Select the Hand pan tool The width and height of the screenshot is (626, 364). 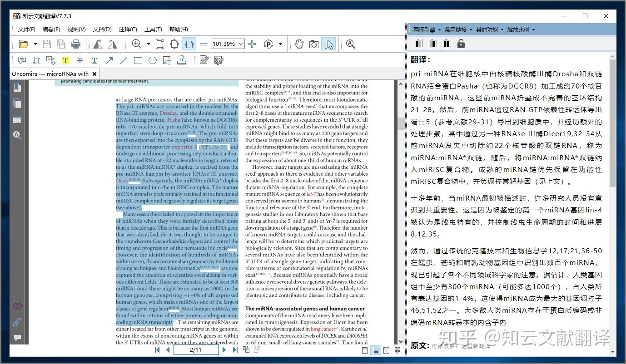tap(299, 44)
